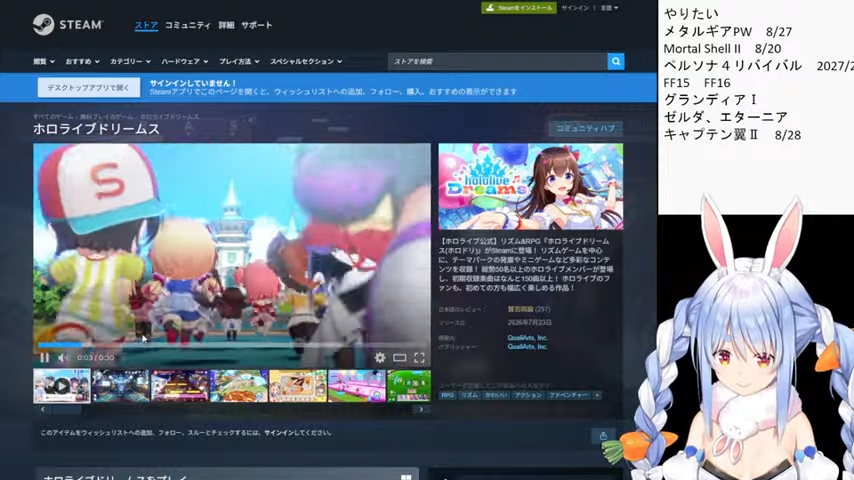Click the share icon button
854x480 pixels.
(603, 435)
